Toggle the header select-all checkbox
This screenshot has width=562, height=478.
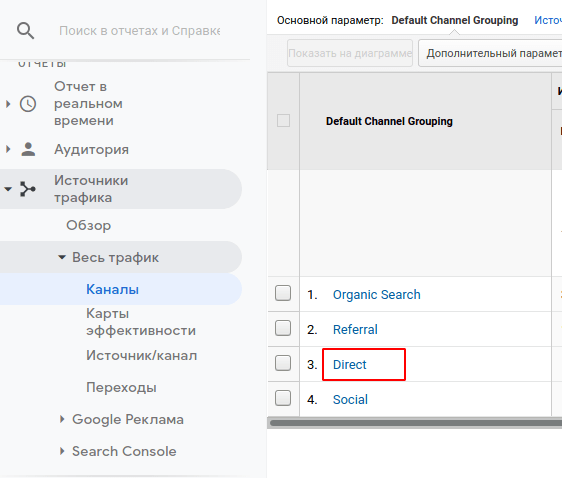(283, 120)
